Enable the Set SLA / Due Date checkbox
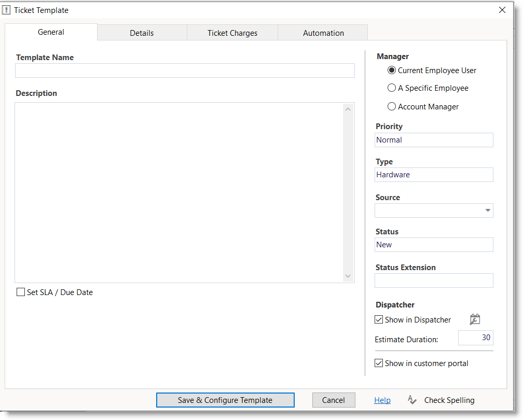Image resolution: width=523 pixels, height=420 pixels. pyautogui.click(x=21, y=292)
